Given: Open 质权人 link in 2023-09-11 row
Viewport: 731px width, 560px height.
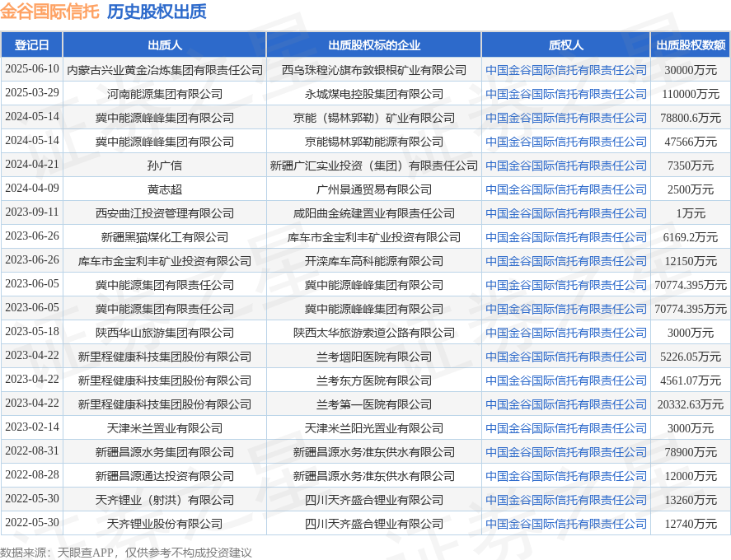Looking at the screenshot, I should (566, 213).
